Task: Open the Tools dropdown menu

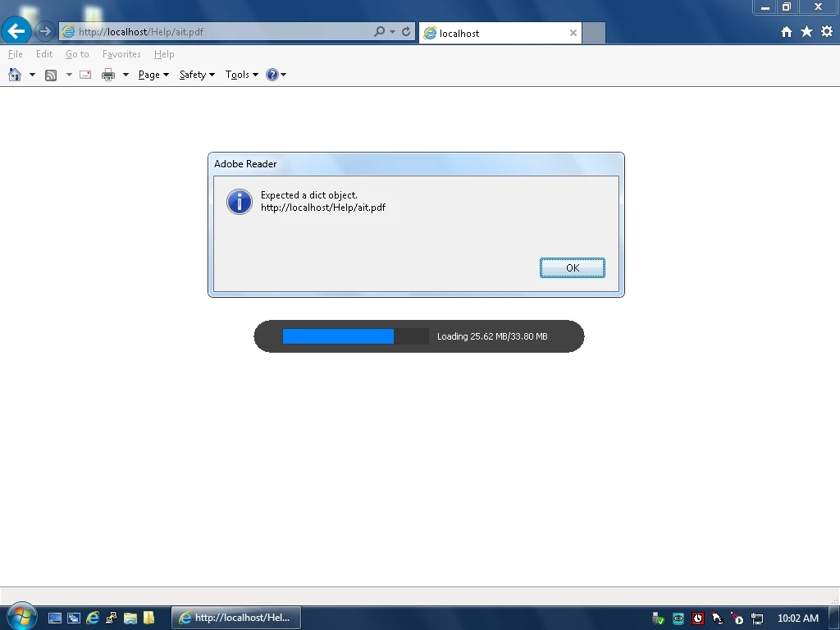Action: [x=242, y=75]
